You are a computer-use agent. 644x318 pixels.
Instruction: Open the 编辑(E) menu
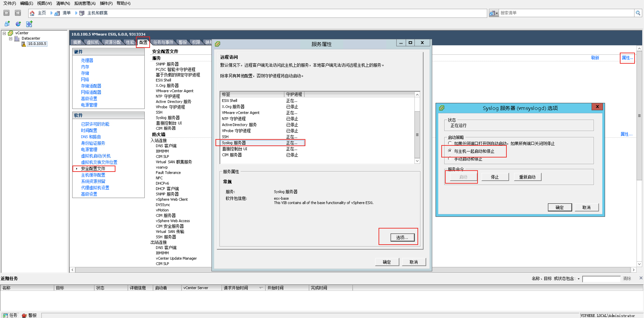(27, 3)
